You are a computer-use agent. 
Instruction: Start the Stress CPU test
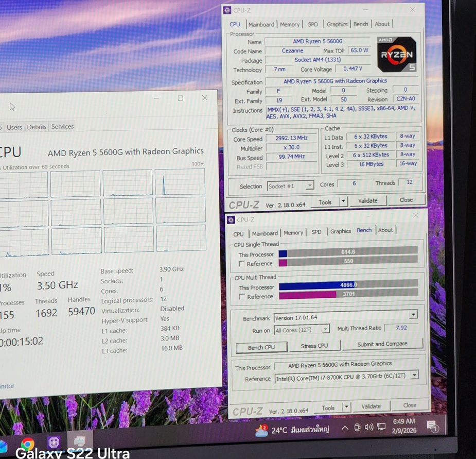pos(314,346)
